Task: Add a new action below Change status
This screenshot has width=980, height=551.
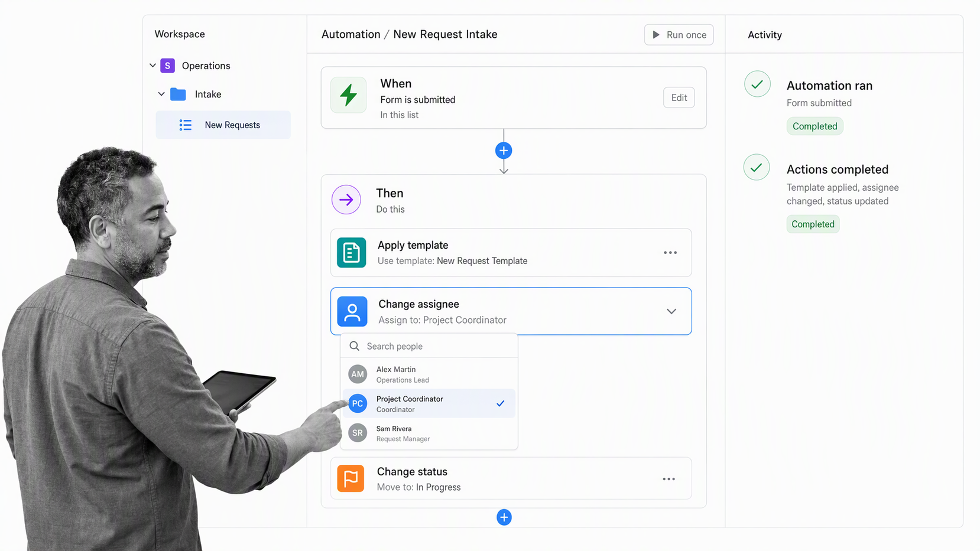Action: pyautogui.click(x=504, y=517)
